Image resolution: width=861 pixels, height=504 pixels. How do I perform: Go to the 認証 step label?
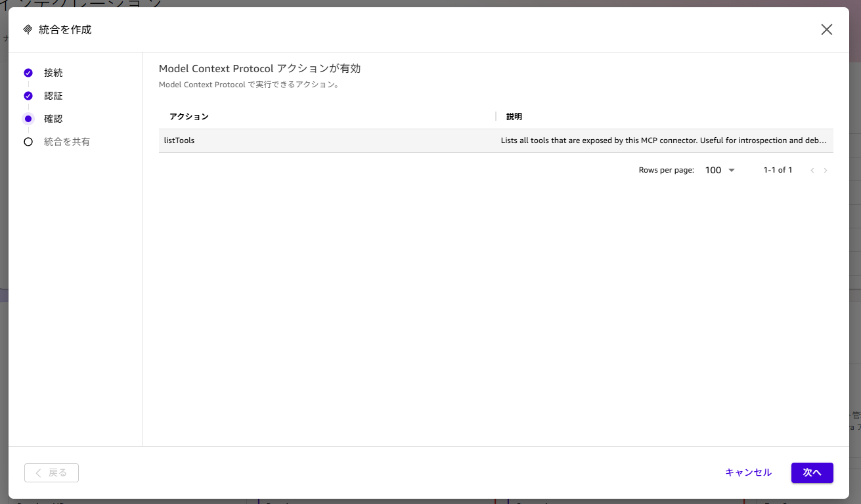pyautogui.click(x=53, y=96)
